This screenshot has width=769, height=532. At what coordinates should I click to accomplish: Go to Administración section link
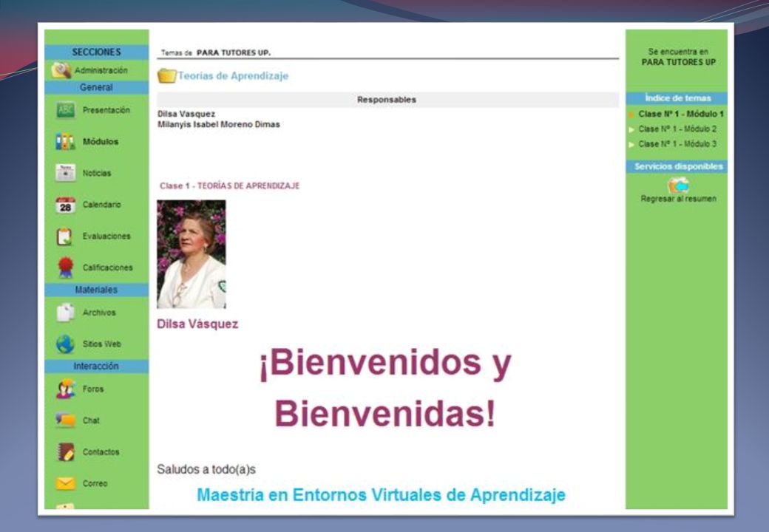(x=101, y=70)
